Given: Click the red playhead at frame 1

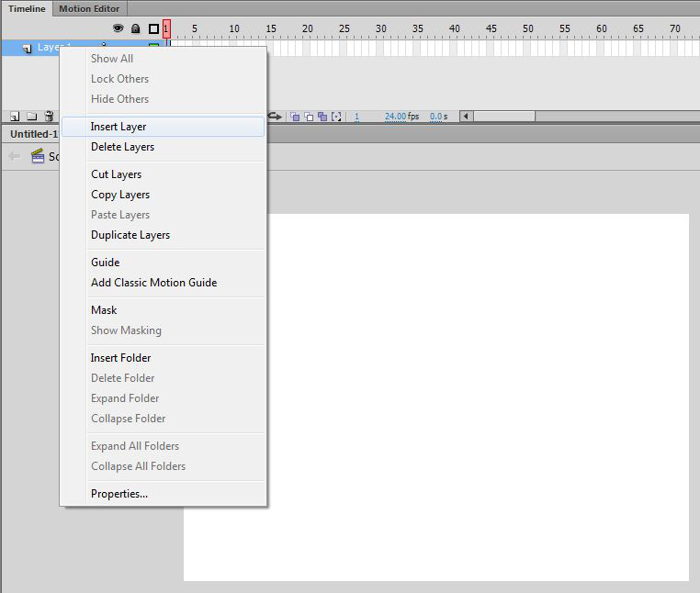Looking at the screenshot, I should tap(166, 29).
